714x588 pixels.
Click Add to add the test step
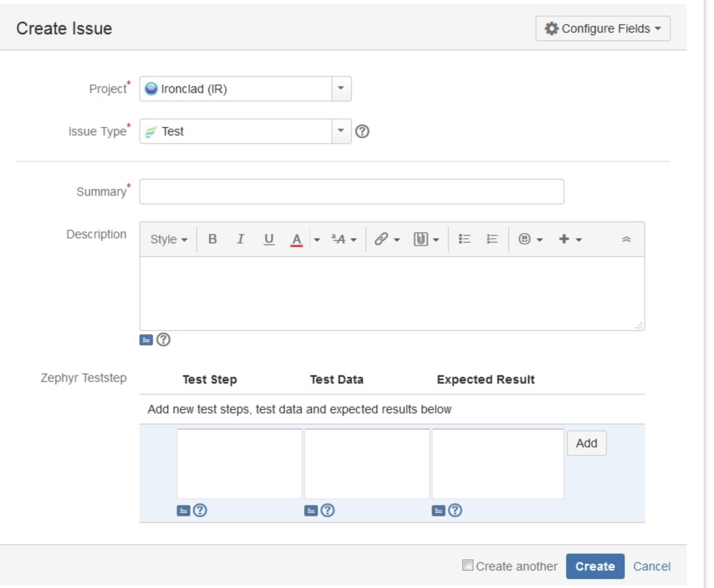click(x=586, y=443)
